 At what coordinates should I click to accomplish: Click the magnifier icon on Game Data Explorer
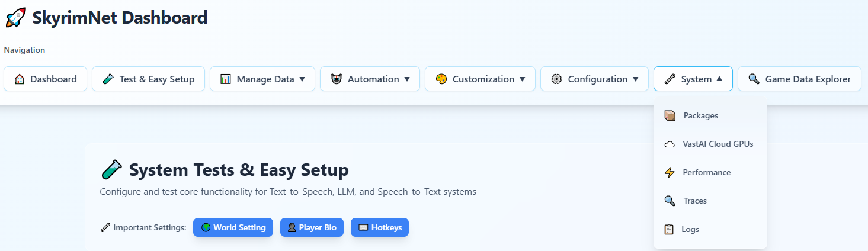coord(754,79)
